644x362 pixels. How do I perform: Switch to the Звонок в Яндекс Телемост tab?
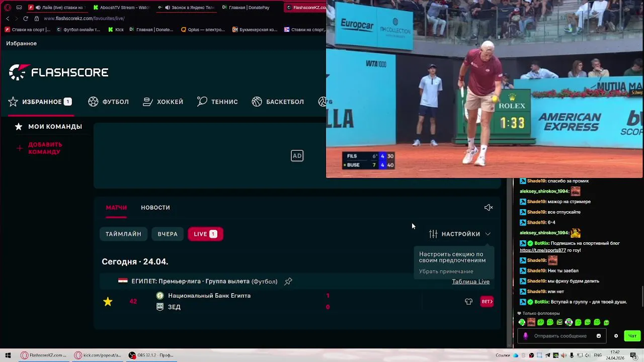pos(187,8)
